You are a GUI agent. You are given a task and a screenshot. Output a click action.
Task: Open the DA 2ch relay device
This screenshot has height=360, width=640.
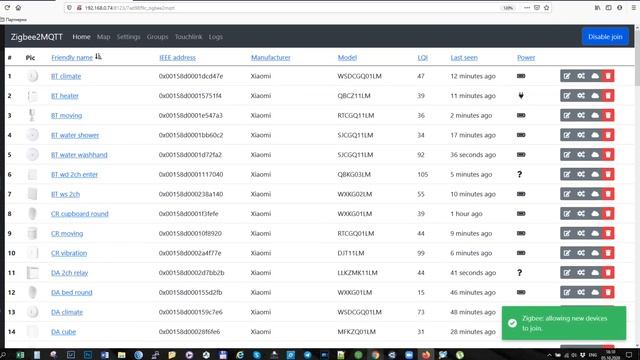coord(69,273)
